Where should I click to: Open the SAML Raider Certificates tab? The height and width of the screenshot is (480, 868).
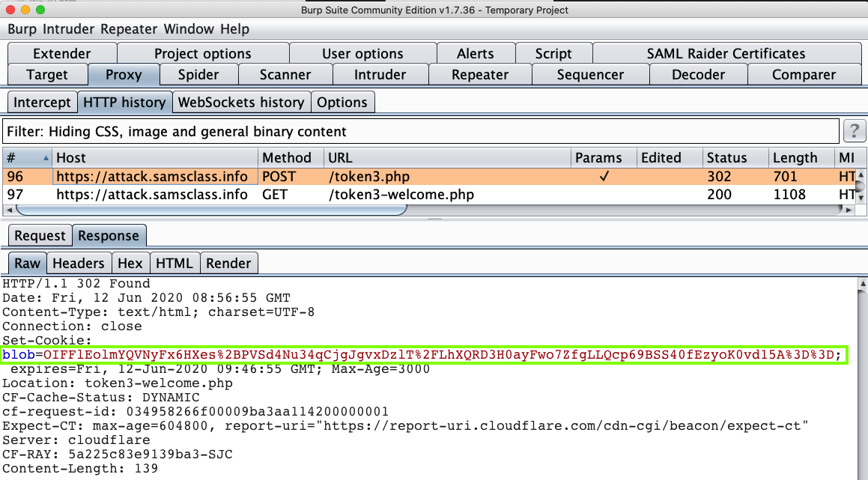726,54
